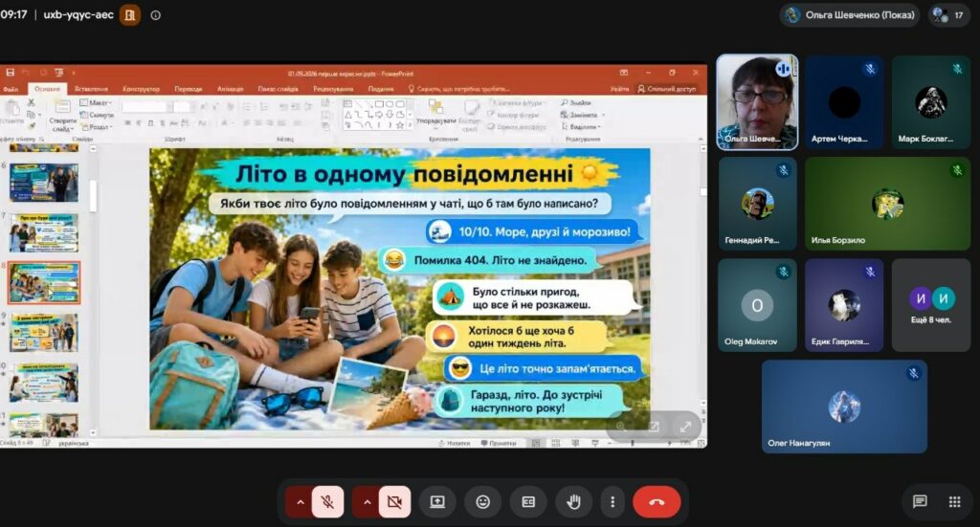Screen dimensions: 980x527
Task: Click the Ольга Шевченко (Показ) presenter chip
Action: tap(850, 15)
